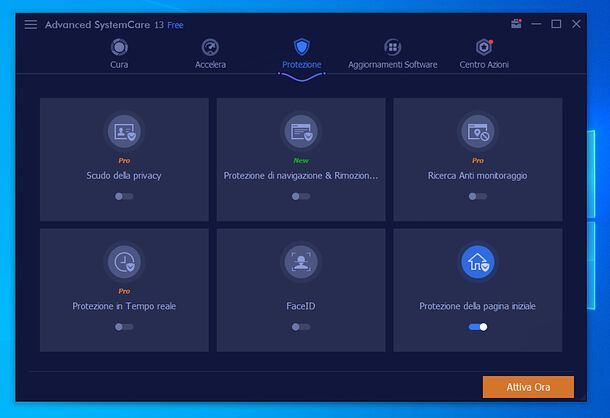Click the New badge on Protezione di navigazione
The height and width of the screenshot is (418, 610).
pos(301,160)
